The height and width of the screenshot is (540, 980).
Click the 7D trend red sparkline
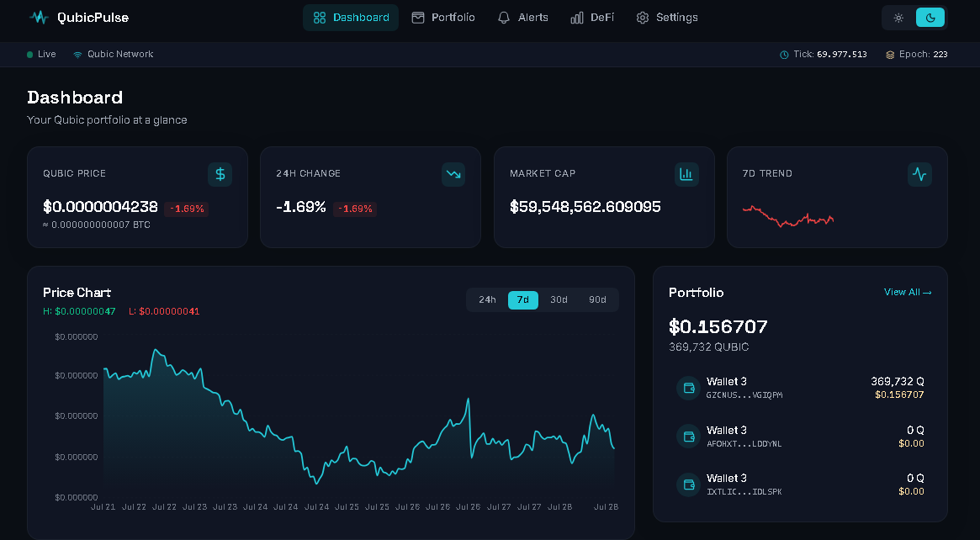[x=788, y=216]
